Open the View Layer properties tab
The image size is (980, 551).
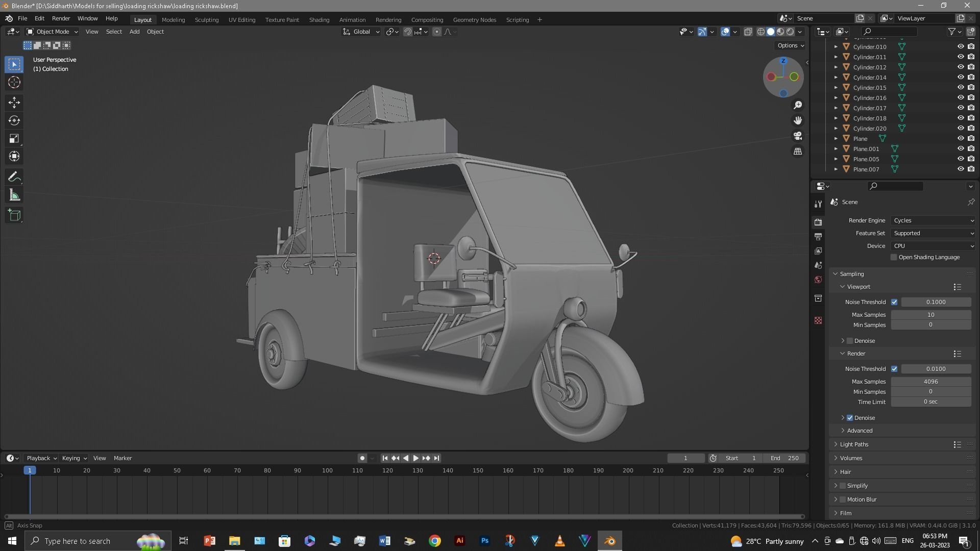(x=818, y=251)
